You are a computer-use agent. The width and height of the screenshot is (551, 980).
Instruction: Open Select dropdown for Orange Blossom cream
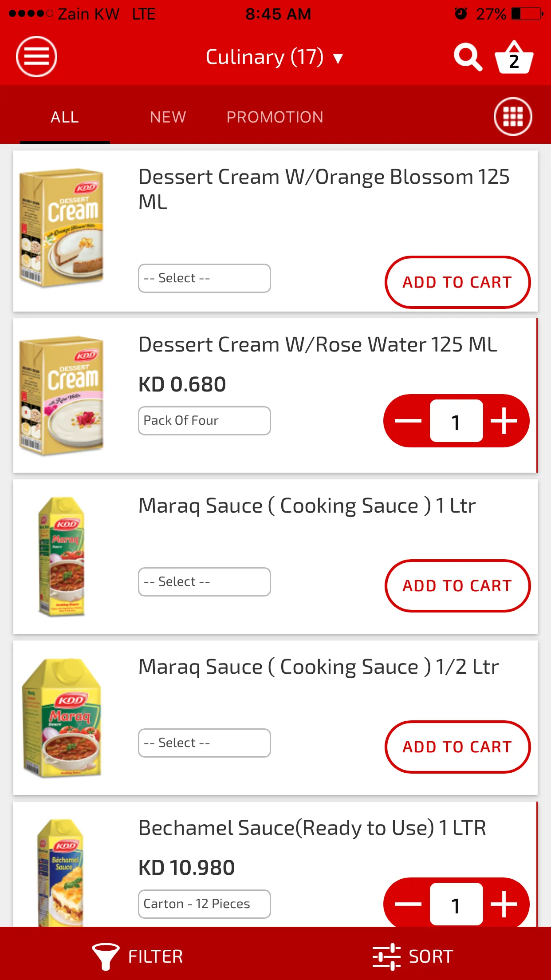point(205,278)
